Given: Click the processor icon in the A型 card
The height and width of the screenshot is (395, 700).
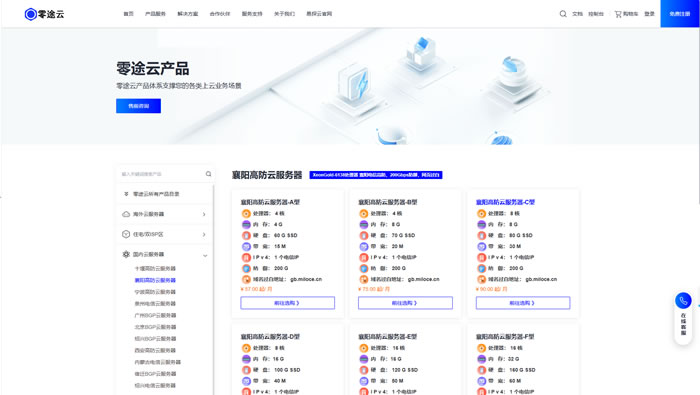Looking at the screenshot, I should [x=246, y=213].
